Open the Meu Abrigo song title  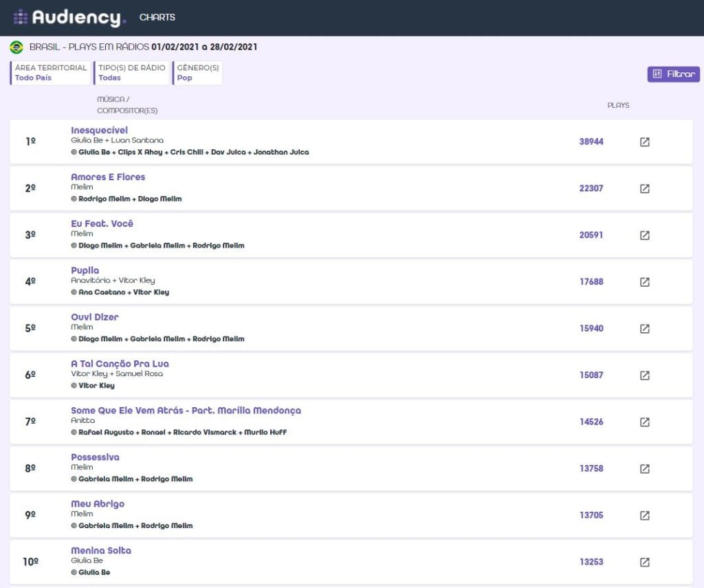pos(98,504)
